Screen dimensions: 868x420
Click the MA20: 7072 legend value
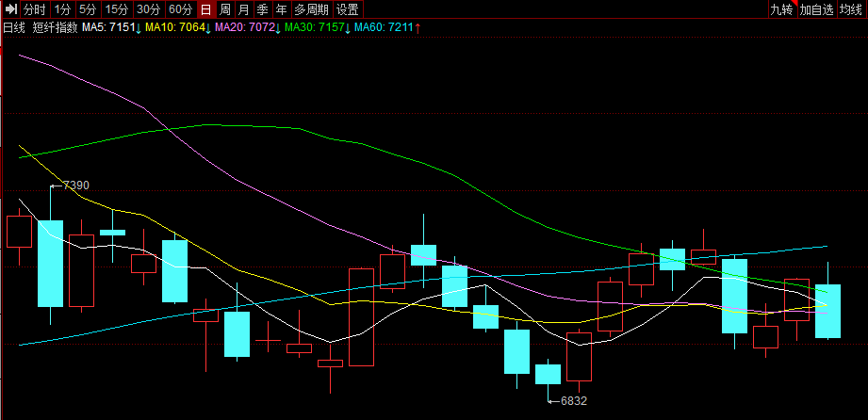click(245, 27)
